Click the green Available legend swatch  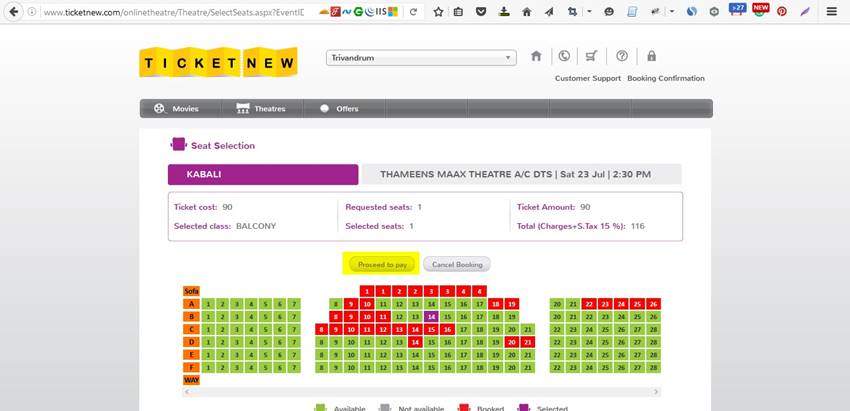coord(320,408)
